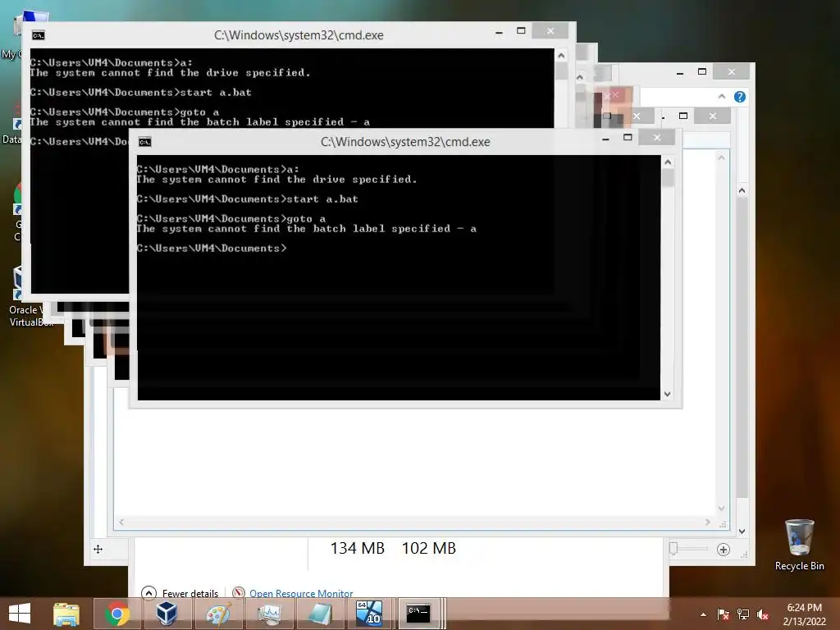Open the Windows Start button
The height and width of the screenshot is (630, 840).
click(x=20, y=614)
